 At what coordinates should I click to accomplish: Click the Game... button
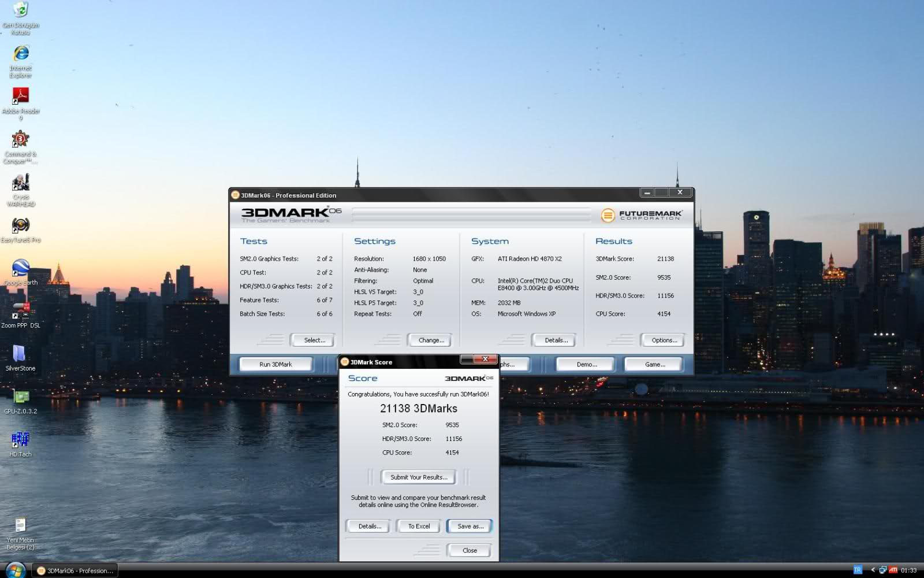point(654,364)
